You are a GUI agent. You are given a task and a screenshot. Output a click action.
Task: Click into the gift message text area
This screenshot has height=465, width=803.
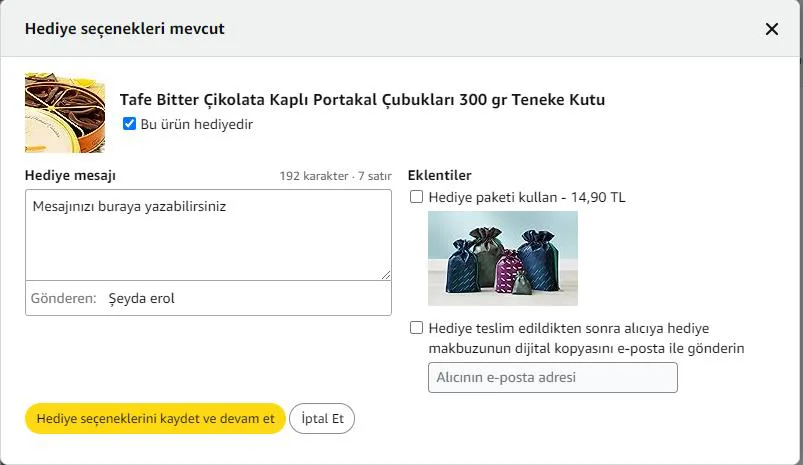pyautogui.click(x=208, y=235)
